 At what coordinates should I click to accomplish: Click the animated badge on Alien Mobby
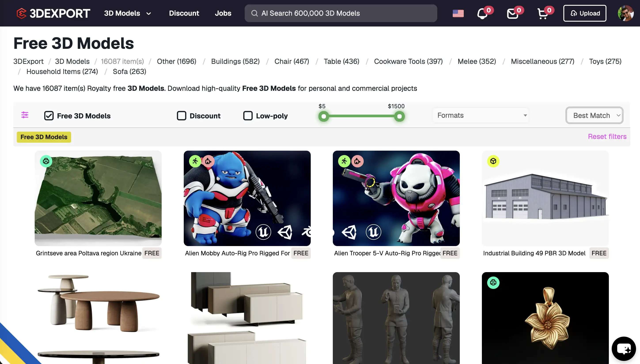(x=195, y=161)
